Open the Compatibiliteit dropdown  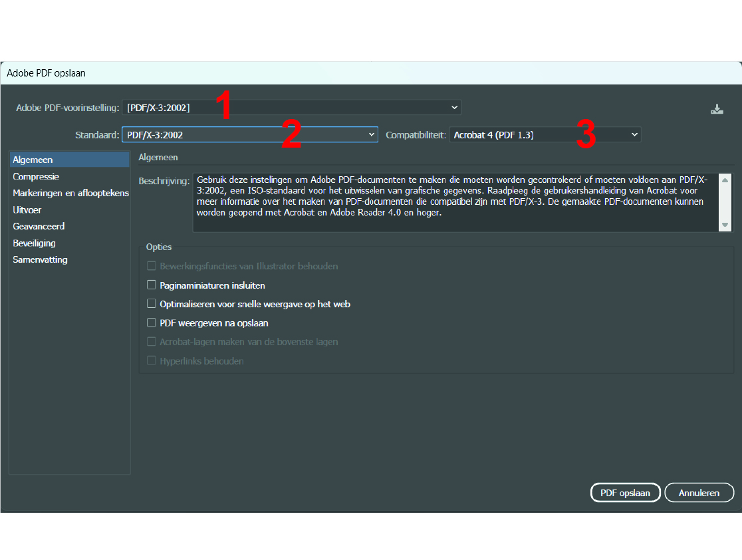(x=545, y=134)
